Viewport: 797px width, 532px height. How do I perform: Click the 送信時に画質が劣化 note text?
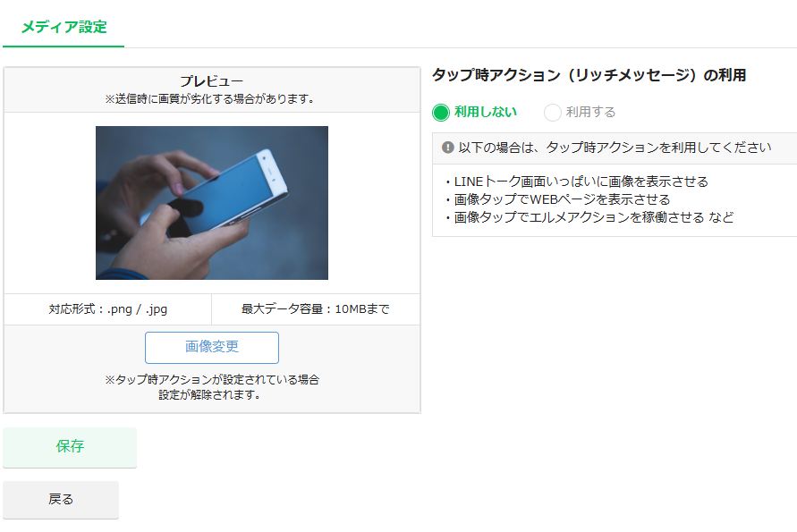coord(210,99)
